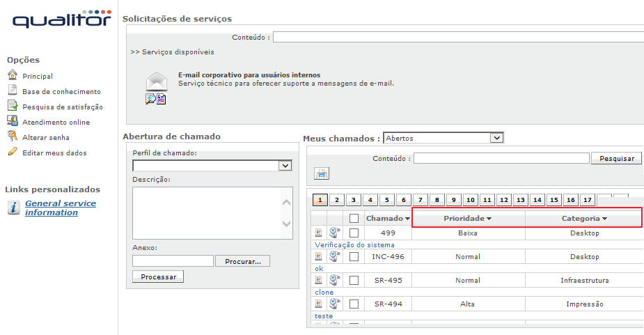Click the Editar meus dados pencil icon
This screenshot has width=644, height=335.
tap(12, 152)
